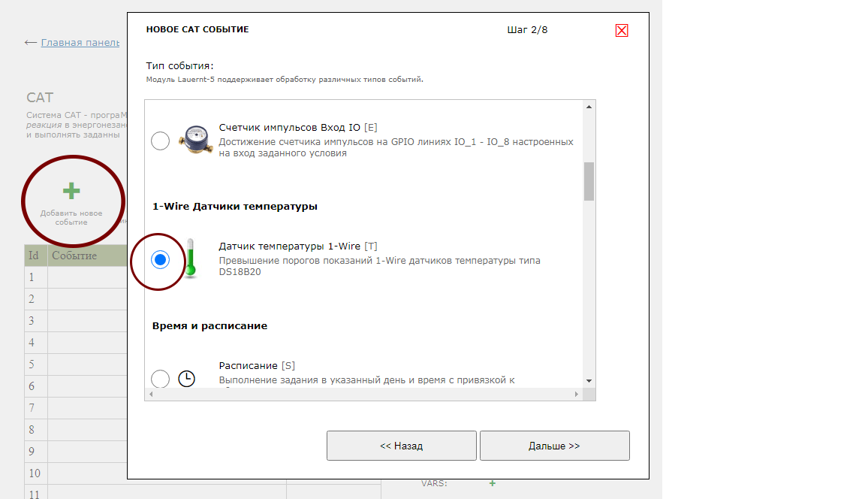The height and width of the screenshot is (499, 868).
Task: Close the new CAT event dialog
Action: pyautogui.click(x=622, y=31)
